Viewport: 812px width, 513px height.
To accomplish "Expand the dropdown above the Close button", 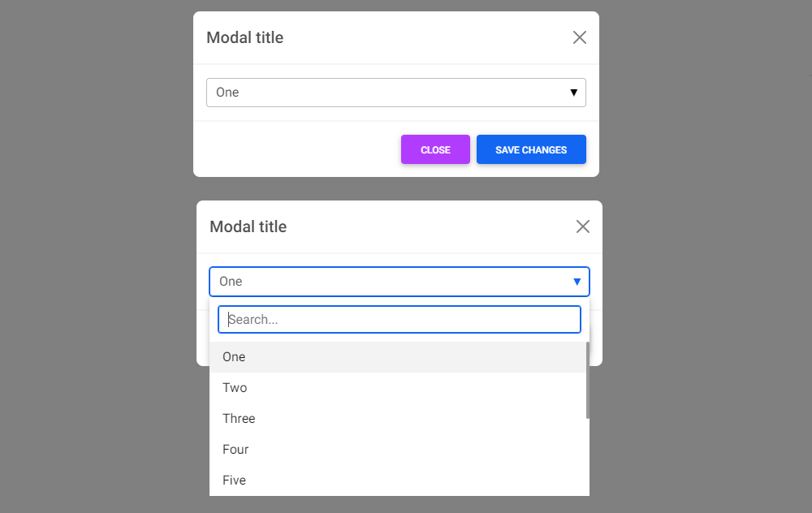I will (x=395, y=92).
